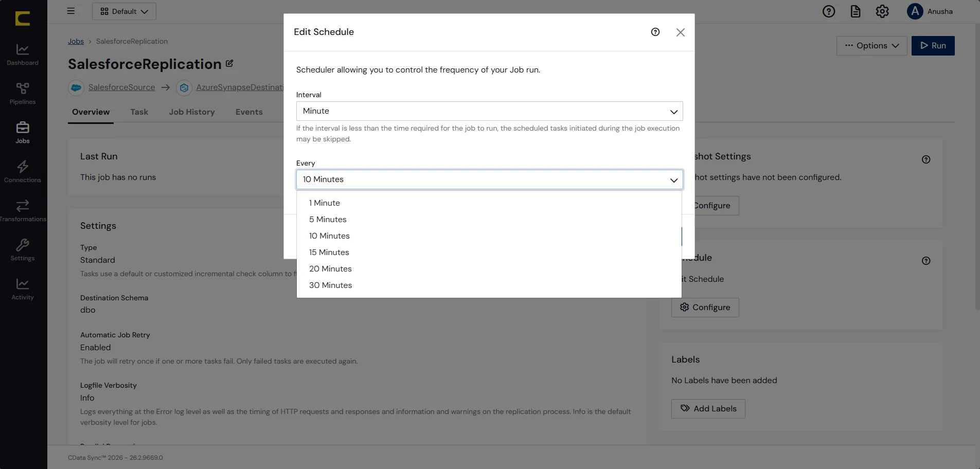Open Connections in the sidebar
The height and width of the screenshot is (469, 980).
coord(23,172)
